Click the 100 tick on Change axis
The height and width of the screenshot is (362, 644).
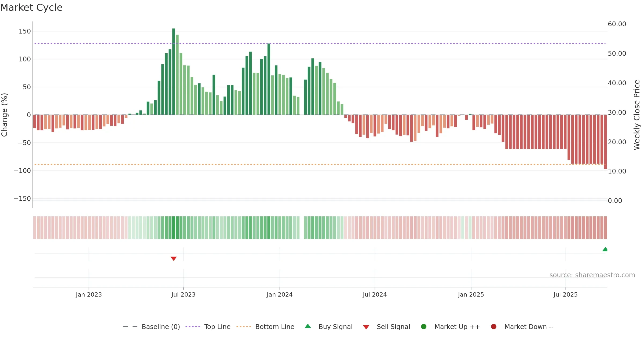tap(25, 59)
